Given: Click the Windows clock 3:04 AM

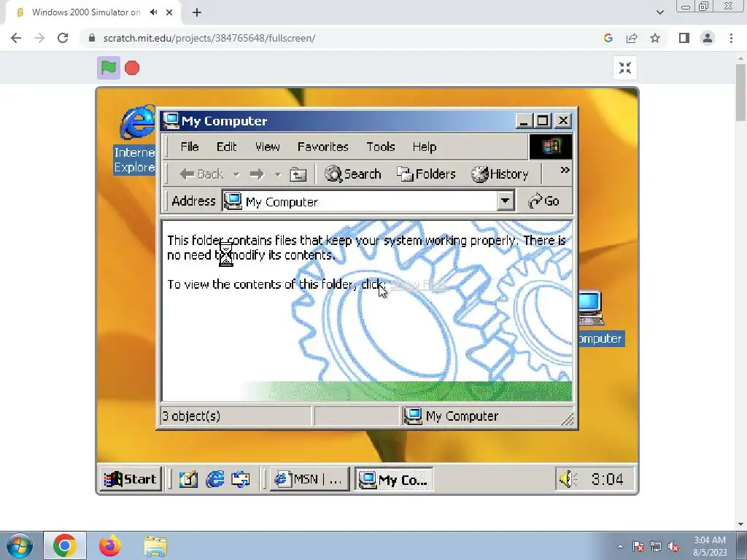Looking at the screenshot, I should coord(710,546).
